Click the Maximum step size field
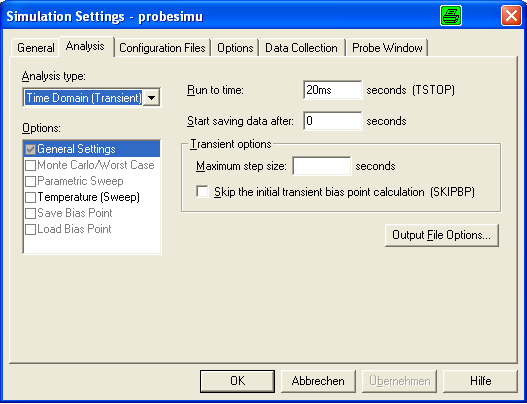Viewport: 527px width, 404px height. pos(322,166)
